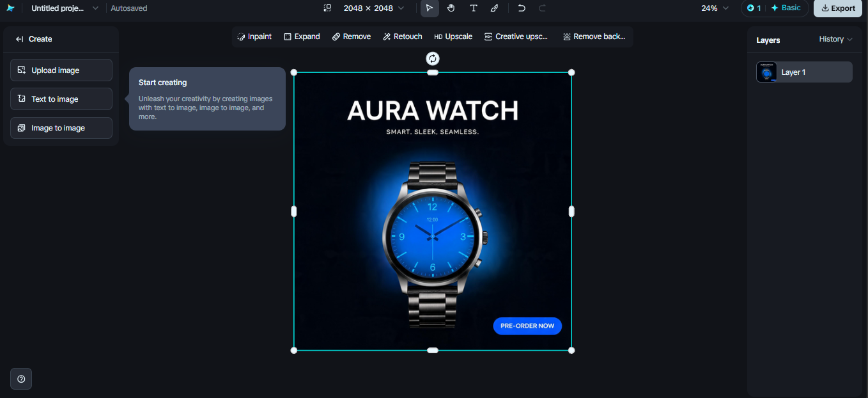
Task: Select the Text tool
Action: (x=473, y=8)
